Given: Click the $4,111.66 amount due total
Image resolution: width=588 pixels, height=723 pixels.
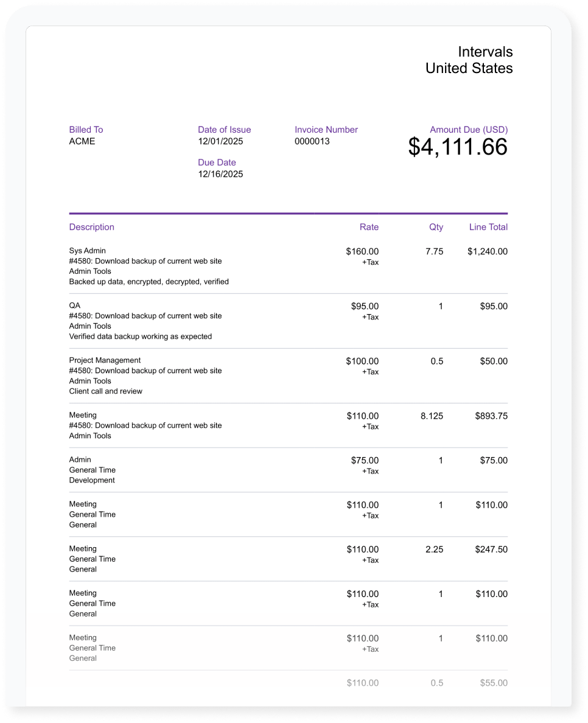Looking at the screenshot, I should point(458,147).
